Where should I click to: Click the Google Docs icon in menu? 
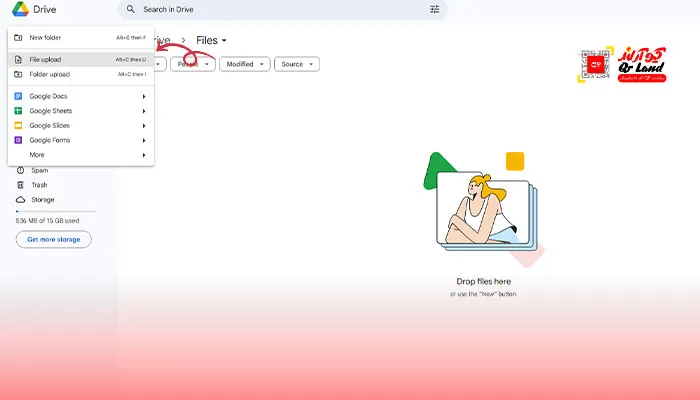pos(19,96)
